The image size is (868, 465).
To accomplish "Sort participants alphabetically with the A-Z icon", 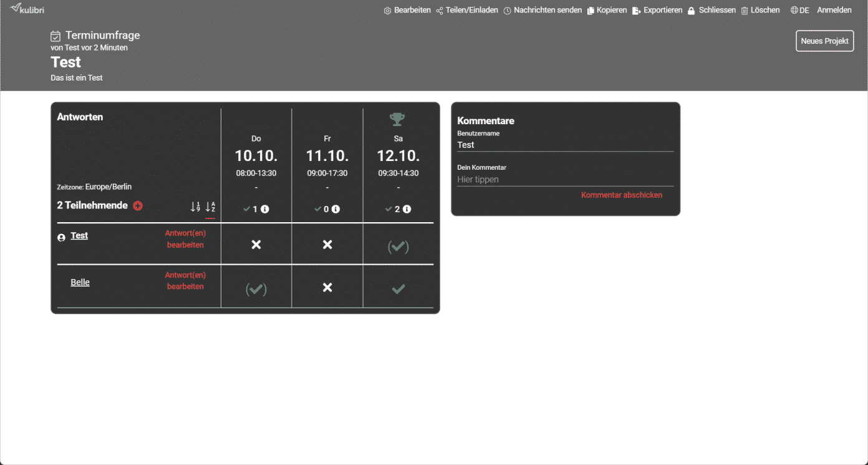I will 211,207.
